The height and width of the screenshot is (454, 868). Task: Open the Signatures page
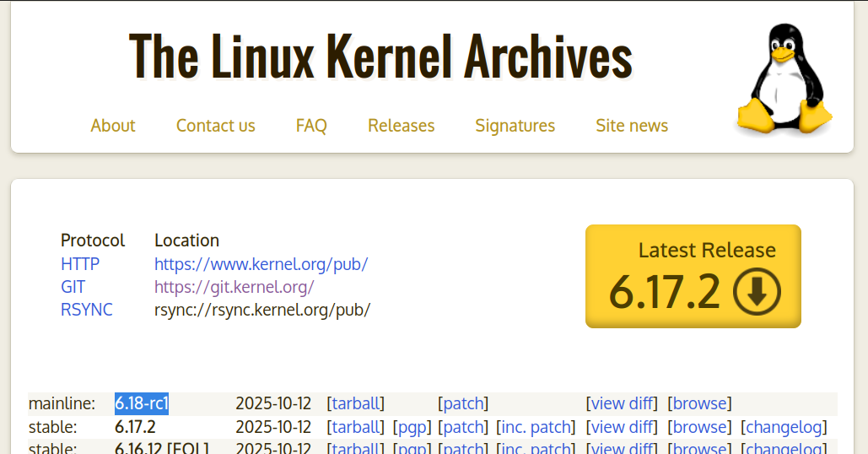coord(515,126)
